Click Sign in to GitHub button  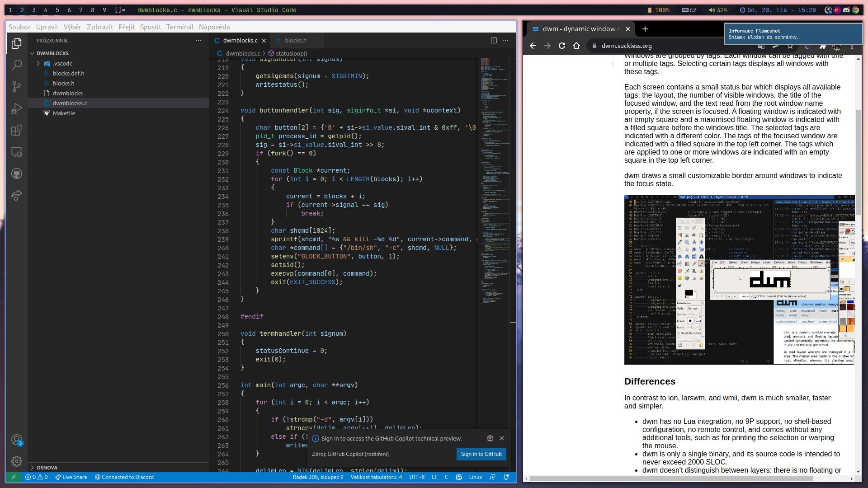pyautogui.click(x=481, y=454)
